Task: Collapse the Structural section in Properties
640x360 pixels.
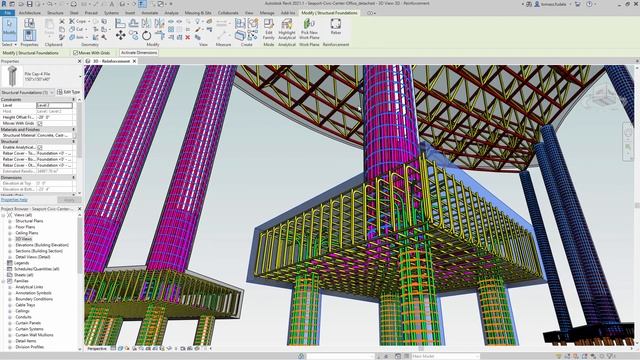Action: (x=74, y=141)
